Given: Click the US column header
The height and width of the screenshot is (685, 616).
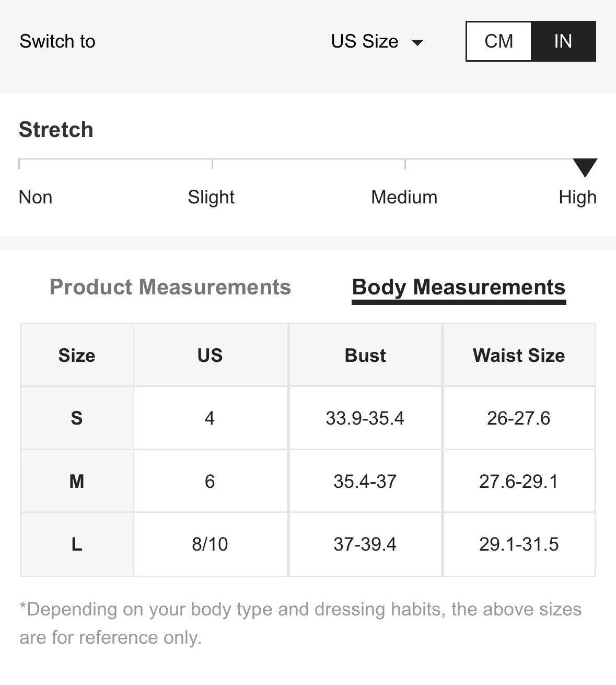Looking at the screenshot, I should pos(210,356).
